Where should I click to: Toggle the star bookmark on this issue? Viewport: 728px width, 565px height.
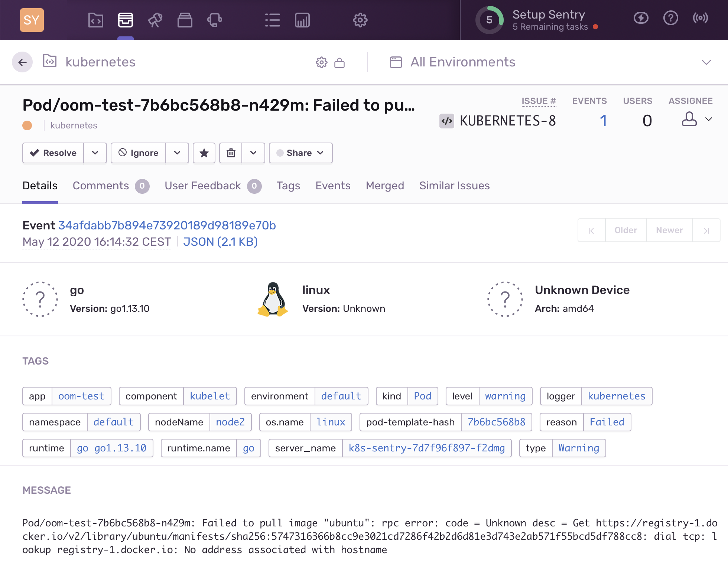[204, 153]
